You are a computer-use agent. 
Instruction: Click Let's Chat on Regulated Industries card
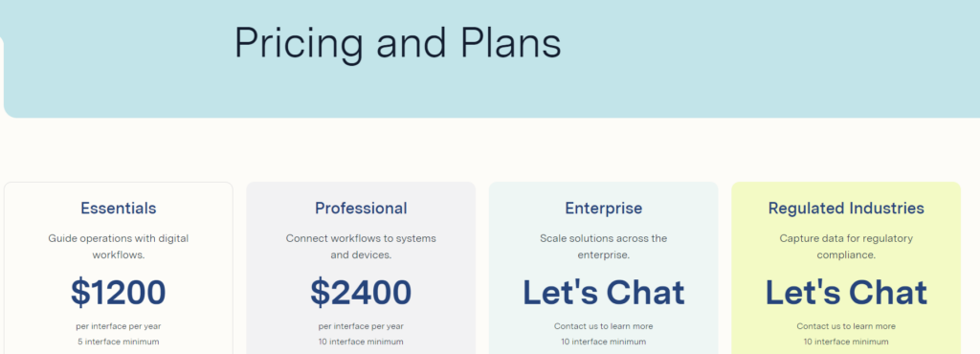846,292
